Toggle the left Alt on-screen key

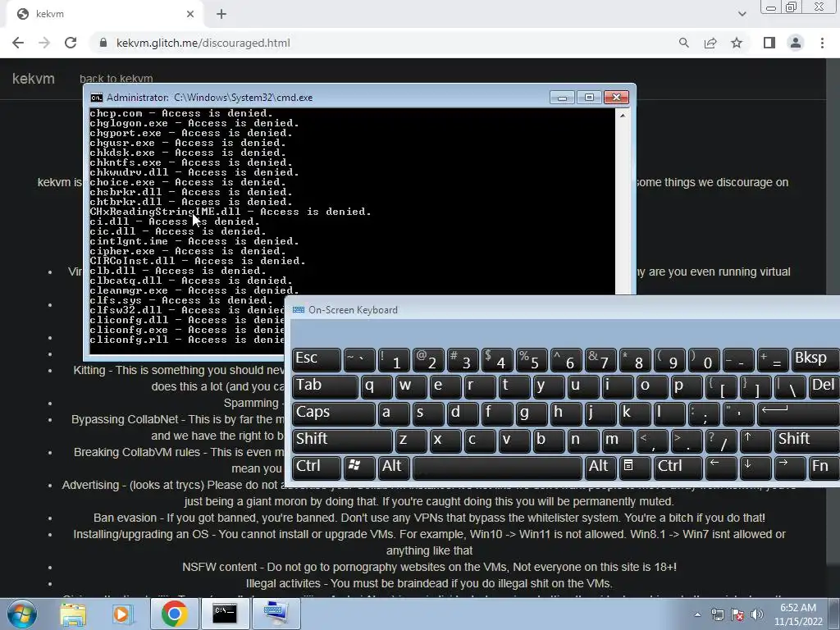(394, 467)
